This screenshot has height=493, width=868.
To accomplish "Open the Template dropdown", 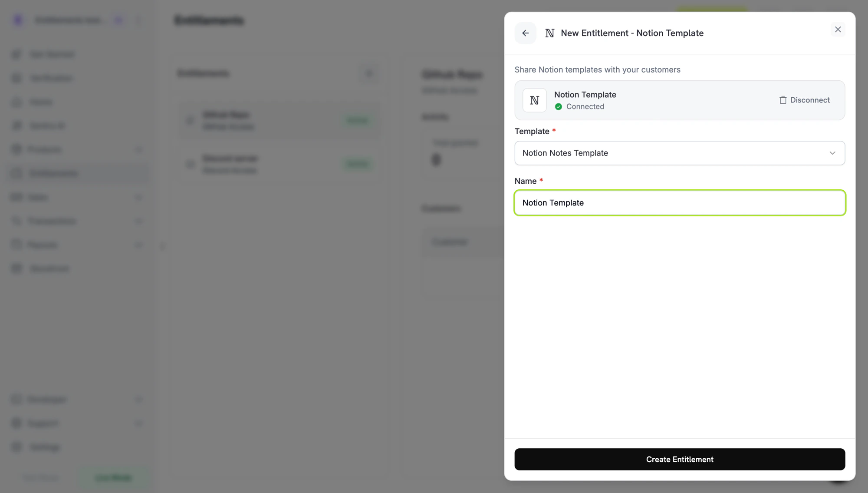I will coord(680,153).
